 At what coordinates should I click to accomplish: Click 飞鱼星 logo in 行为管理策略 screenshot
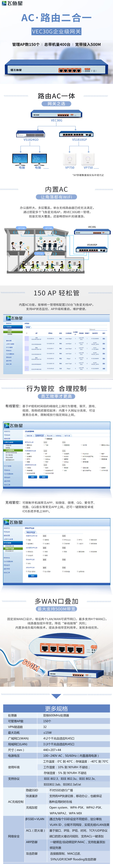13,426
